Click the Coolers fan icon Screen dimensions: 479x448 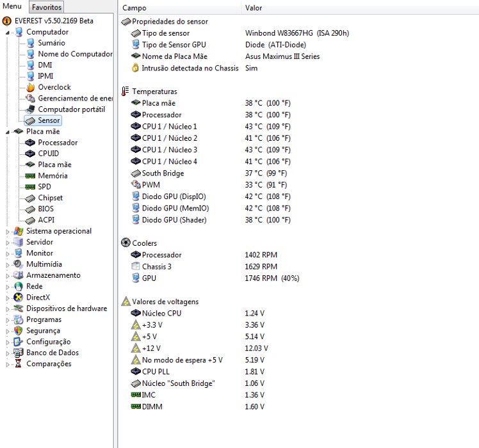[126, 243]
